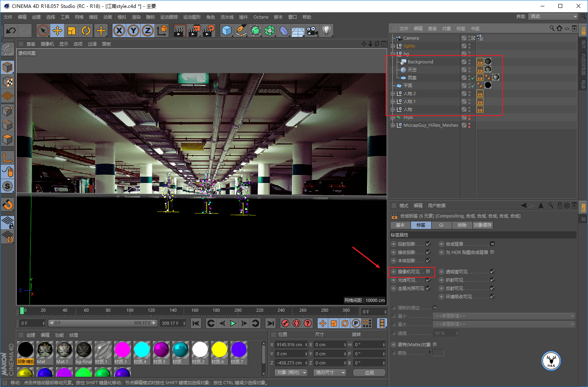Toggle the 全局光照可见 checkbox
This screenshot has height=387, width=588.
pyautogui.click(x=428, y=288)
